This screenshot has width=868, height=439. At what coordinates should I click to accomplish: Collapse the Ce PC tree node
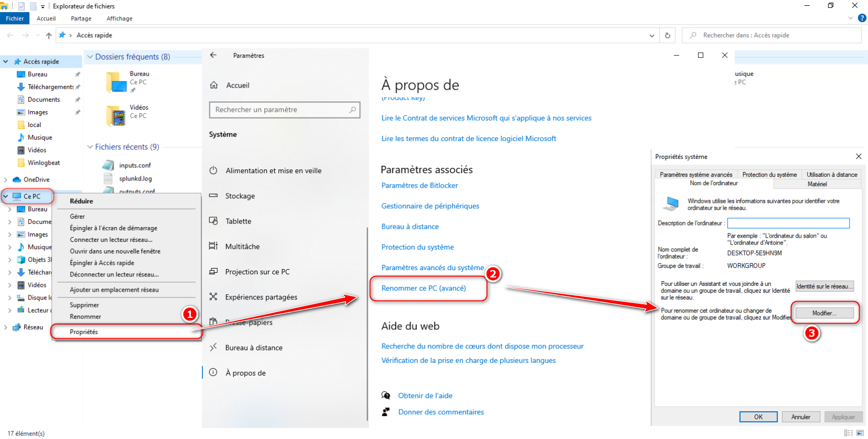[x=6, y=196]
